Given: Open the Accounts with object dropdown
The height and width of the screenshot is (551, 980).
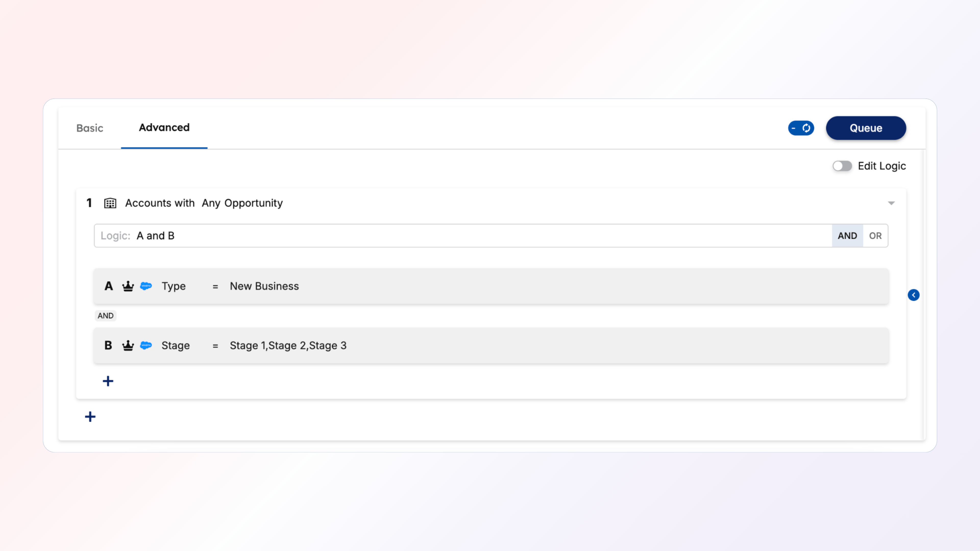Looking at the screenshot, I should coord(160,203).
